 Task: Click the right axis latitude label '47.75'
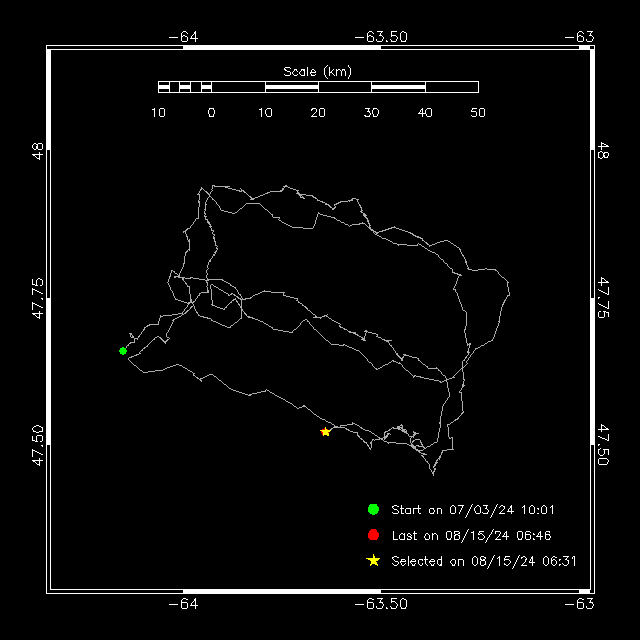(603, 298)
